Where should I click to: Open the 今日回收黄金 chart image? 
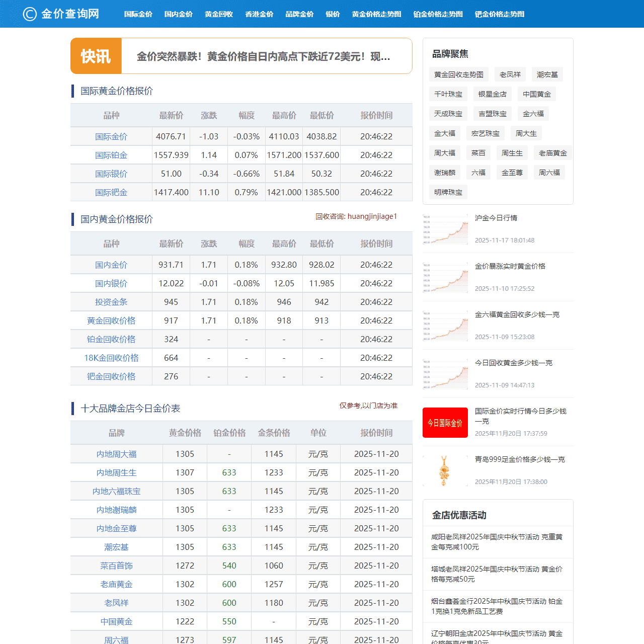(445, 374)
